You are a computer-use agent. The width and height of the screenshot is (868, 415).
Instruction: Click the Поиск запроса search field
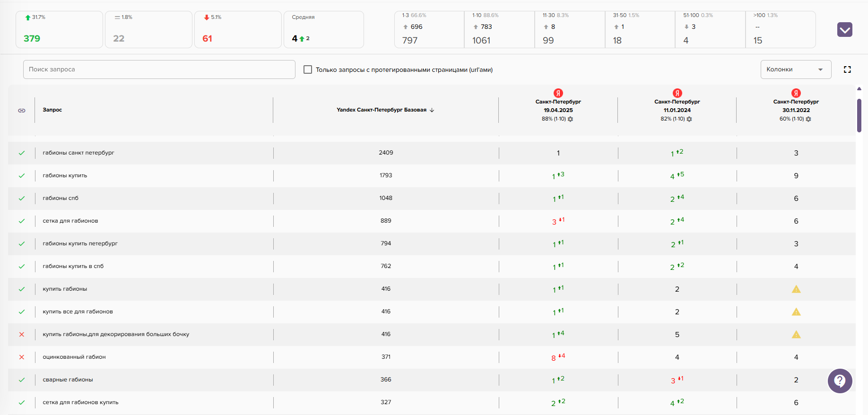159,69
